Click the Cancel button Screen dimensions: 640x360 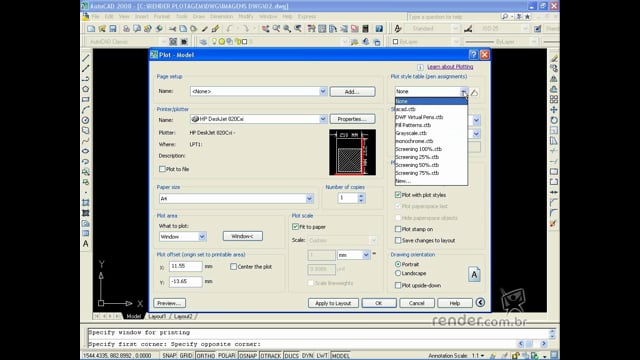point(417,303)
